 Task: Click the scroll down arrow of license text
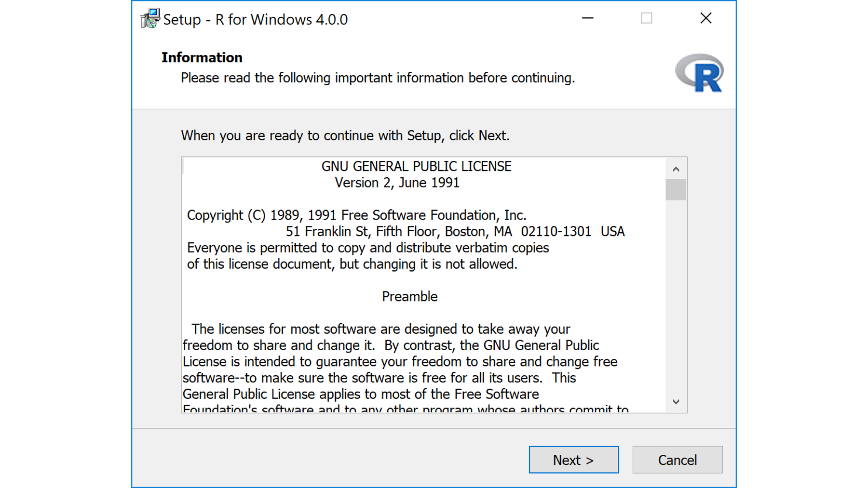pos(676,401)
